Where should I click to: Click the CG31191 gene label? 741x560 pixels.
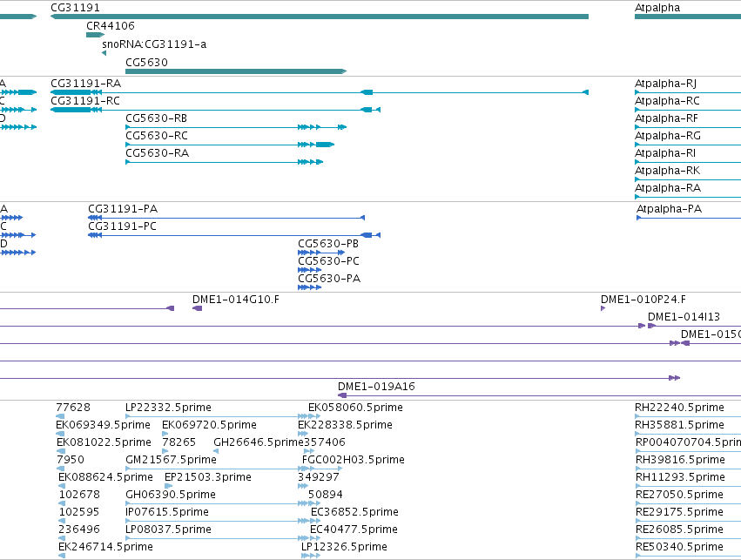(x=75, y=8)
